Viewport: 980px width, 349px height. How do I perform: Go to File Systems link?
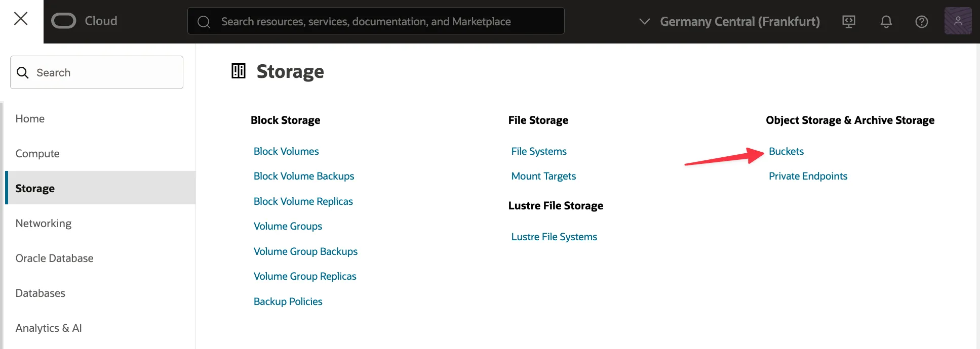[539, 151]
